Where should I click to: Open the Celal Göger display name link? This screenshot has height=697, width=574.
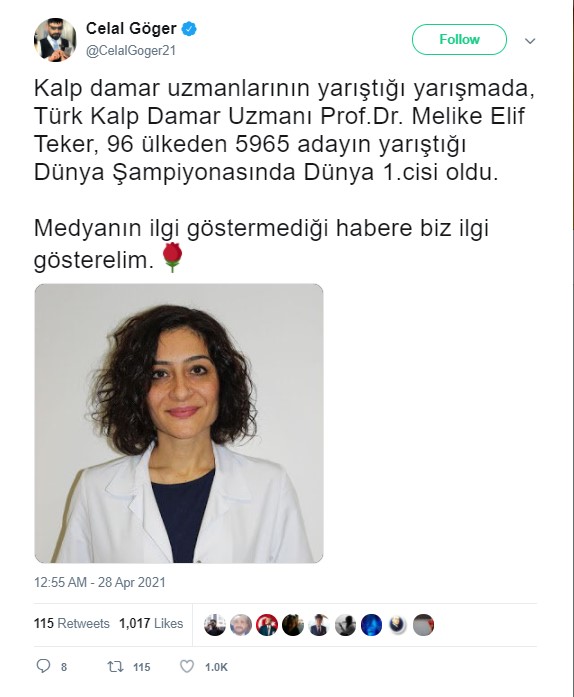click(131, 28)
